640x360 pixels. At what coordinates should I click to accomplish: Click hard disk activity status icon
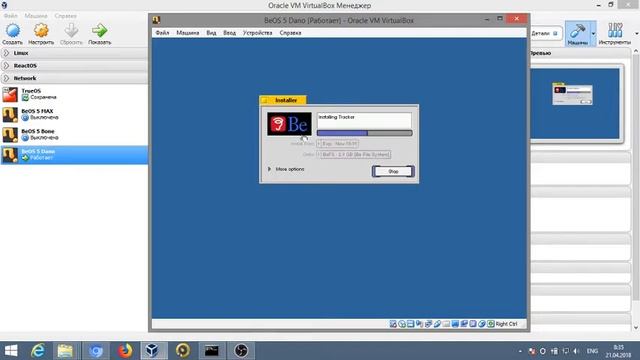coord(393,324)
